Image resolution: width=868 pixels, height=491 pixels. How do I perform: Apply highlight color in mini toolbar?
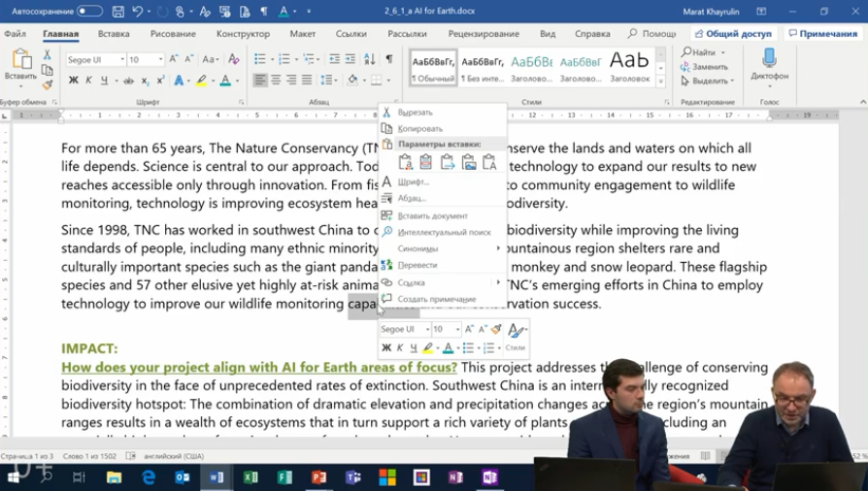coord(427,347)
